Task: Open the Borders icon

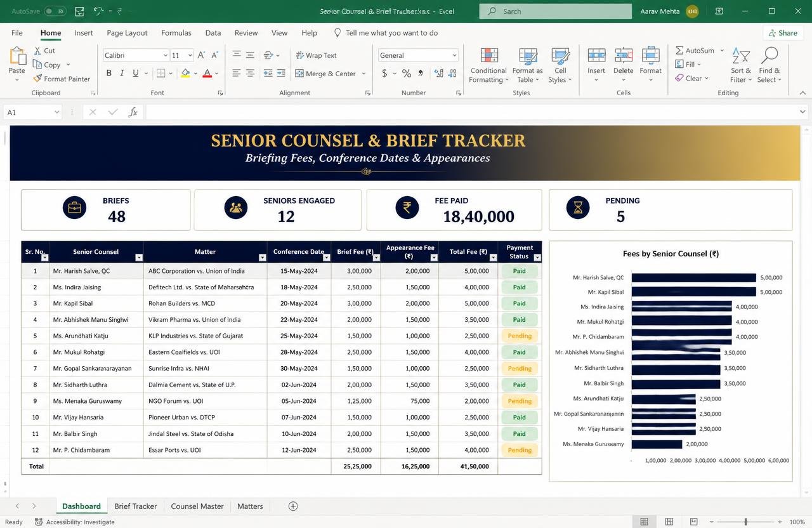Action: pyautogui.click(x=161, y=74)
